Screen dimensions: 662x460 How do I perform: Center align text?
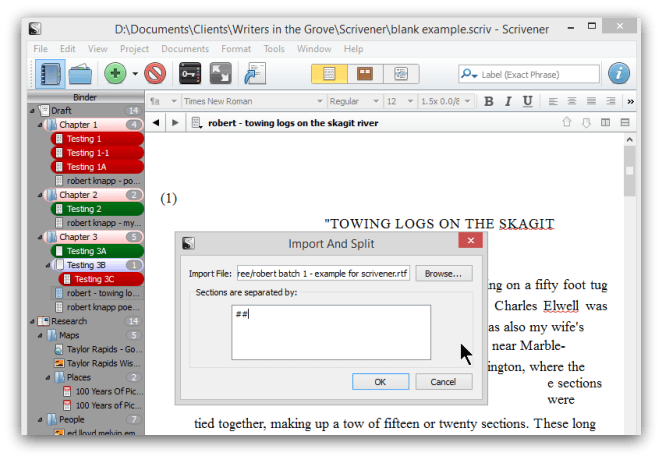(x=572, y=101)
